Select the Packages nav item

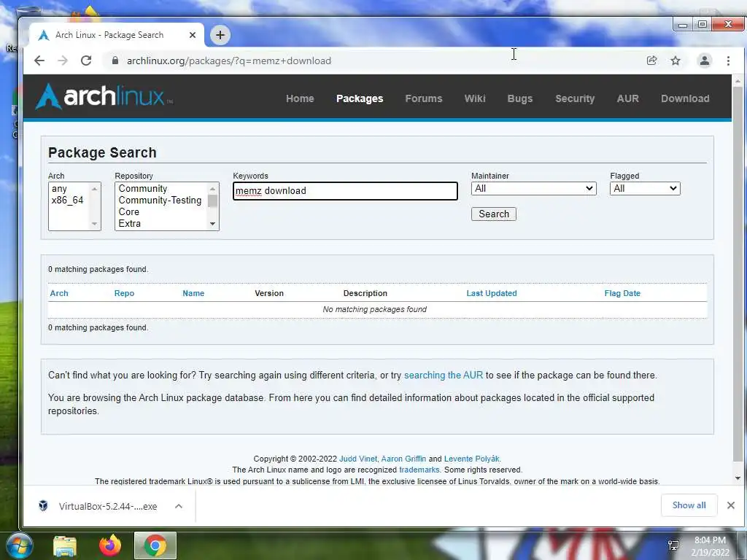coord(360,98)
